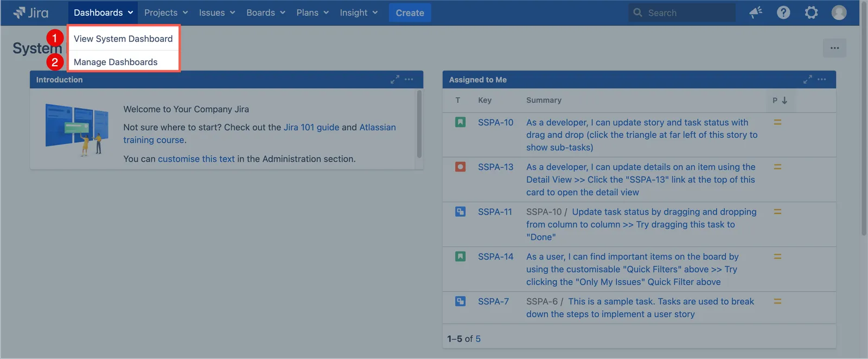868x359 pixels.
Task: Open issue key SSPA-10
Action: pos(495,122)
